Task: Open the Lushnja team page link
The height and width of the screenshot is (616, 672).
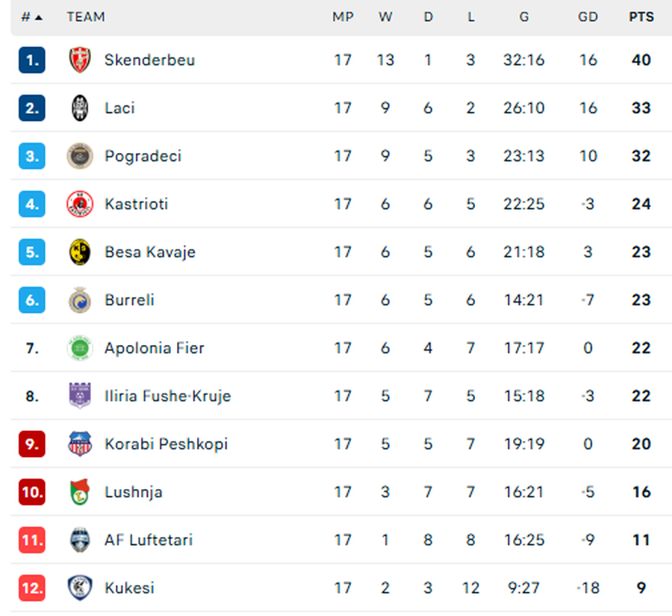Action: 134,492
